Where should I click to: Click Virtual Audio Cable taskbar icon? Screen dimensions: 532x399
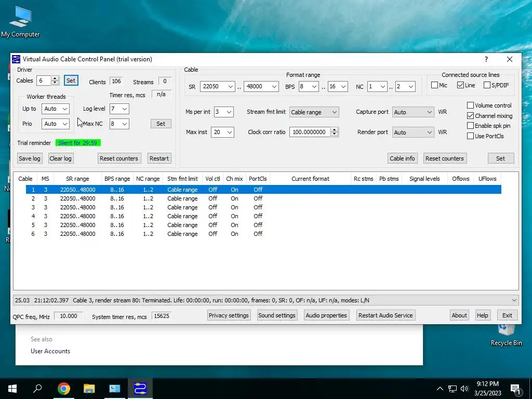click(140, 389)
